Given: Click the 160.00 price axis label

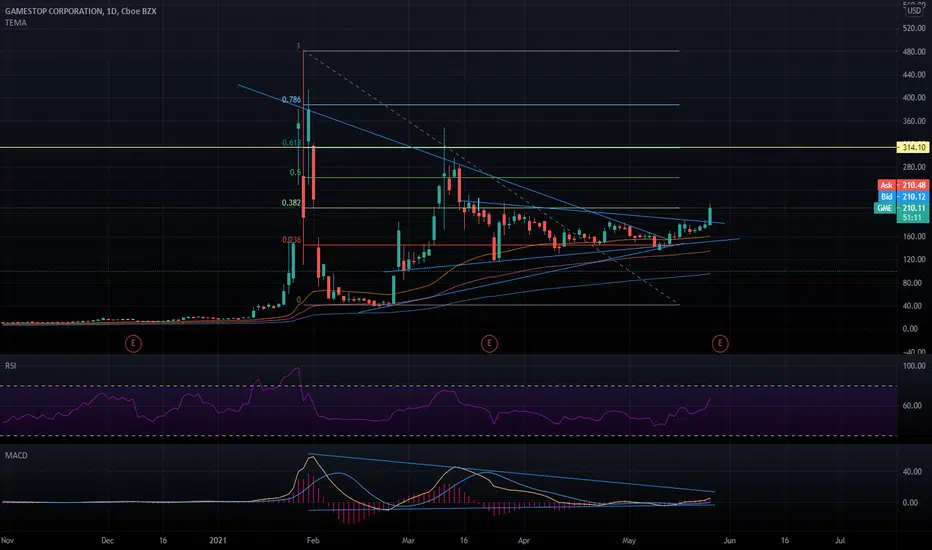Looking at the screenshot, I should (914, 236).
